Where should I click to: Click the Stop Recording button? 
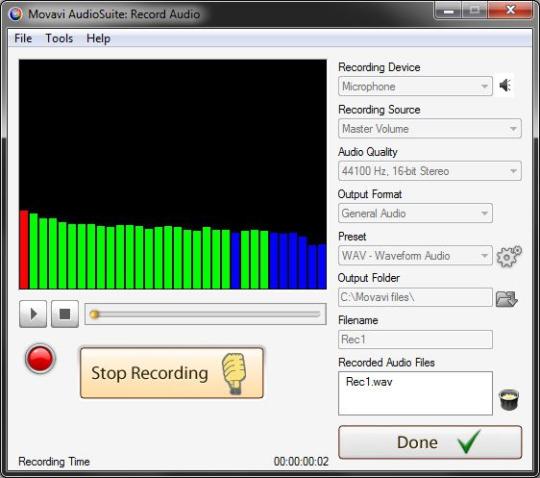(172, 373)
